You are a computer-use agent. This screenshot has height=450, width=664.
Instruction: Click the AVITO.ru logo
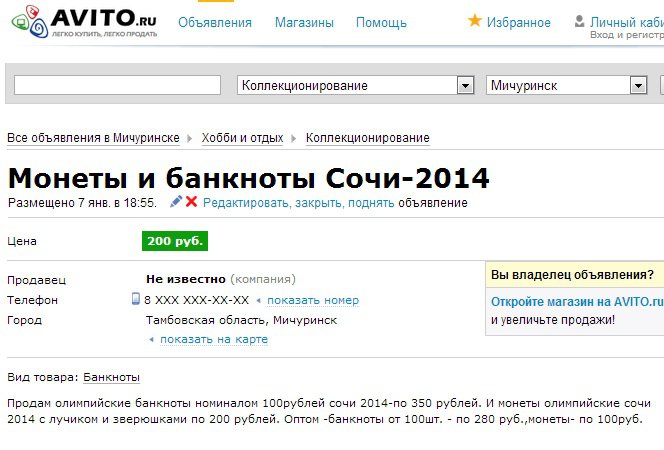[x=84, y=22]
